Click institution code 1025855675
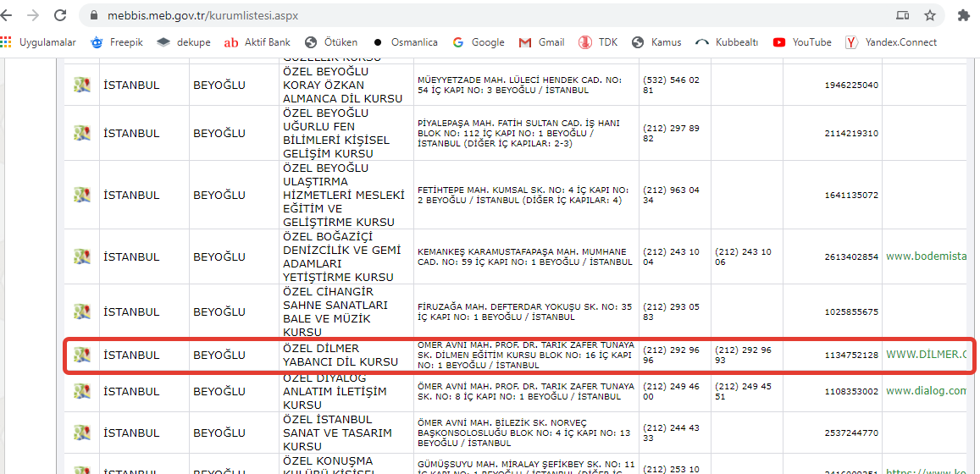 (851, 311)
